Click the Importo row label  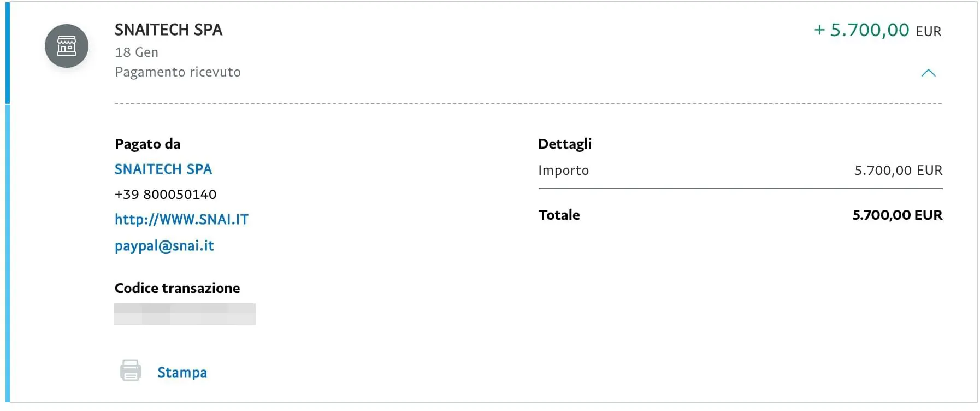pos(563,171)
